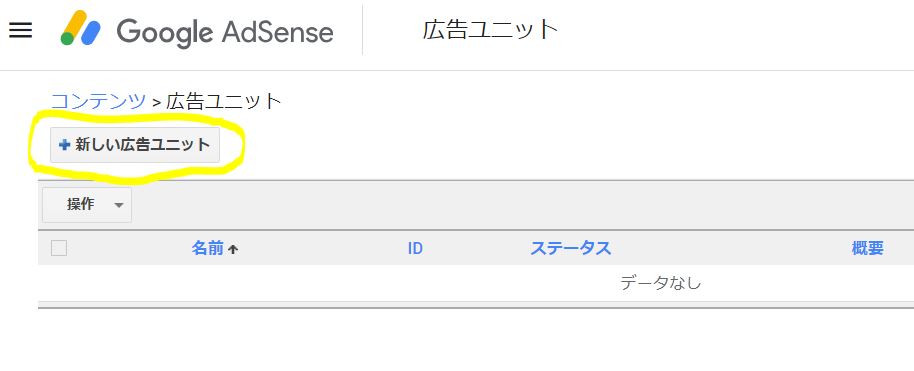
Task: Sort the table by 名前 column
Action: (208, 248)
